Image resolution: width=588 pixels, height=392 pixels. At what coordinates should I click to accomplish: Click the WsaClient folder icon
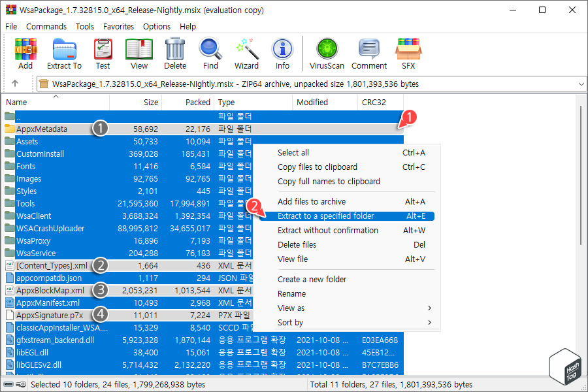tap(10, 216)
